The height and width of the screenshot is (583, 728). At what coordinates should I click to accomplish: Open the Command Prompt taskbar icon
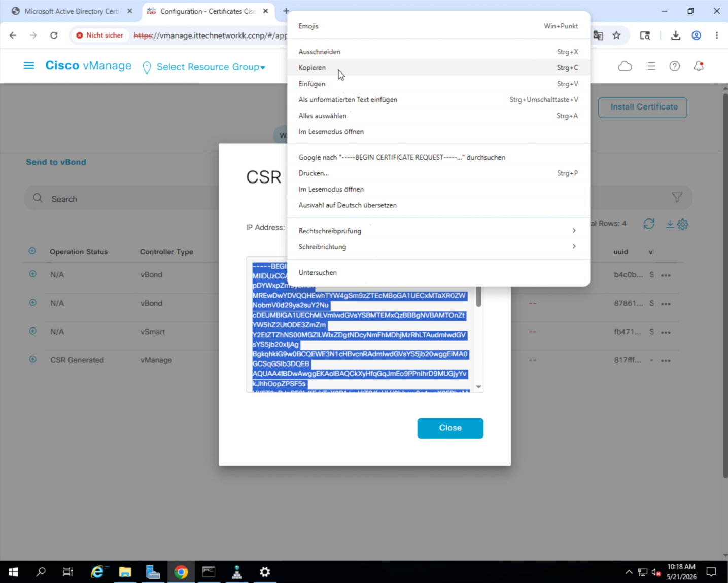coord(209,572)
